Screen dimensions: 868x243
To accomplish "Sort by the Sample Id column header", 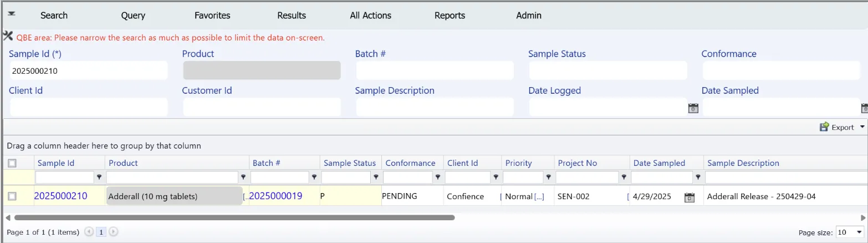I will 56,163.
